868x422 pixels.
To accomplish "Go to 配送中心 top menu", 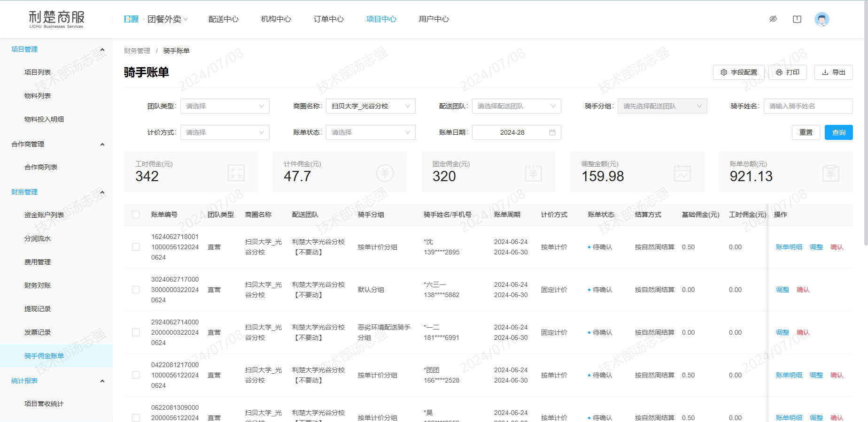I will pyautogui.click(x=224, y=19).
